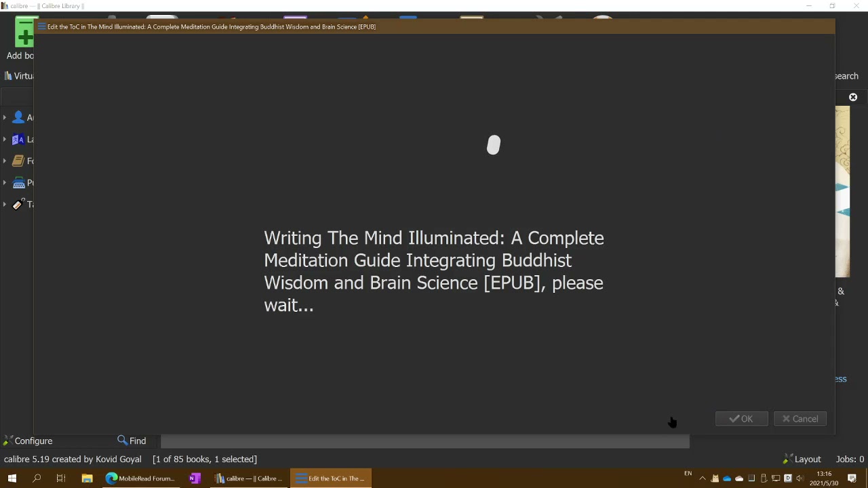Screen dimensions: 868x488
Task: Switch to the Edge MobileRead Forum window
Action: [140, 479]
